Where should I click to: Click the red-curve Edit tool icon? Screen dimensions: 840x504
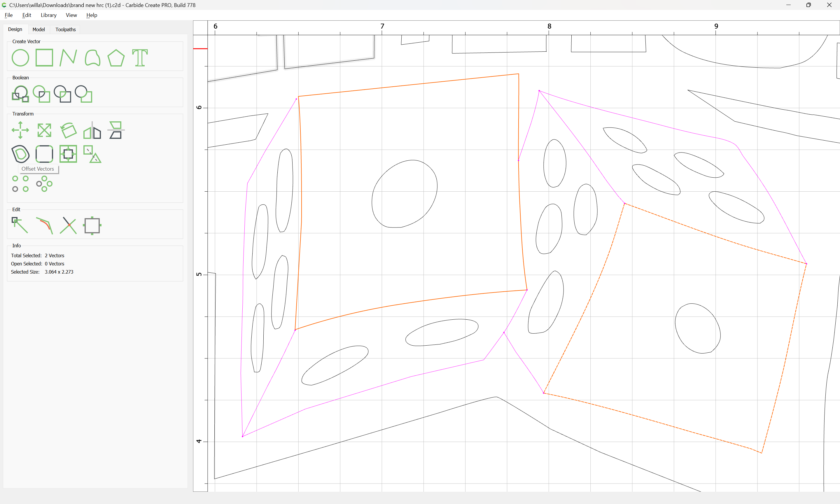(x=44, y=225)
